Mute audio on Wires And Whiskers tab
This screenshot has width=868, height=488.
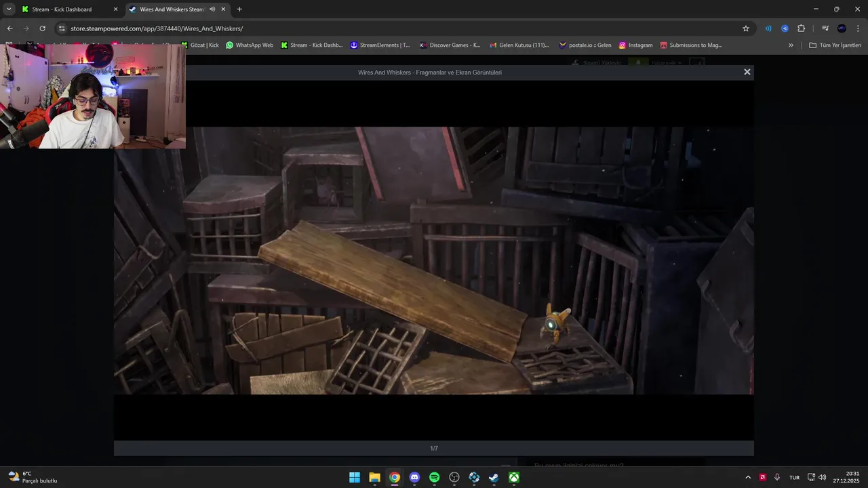point(212,9)
